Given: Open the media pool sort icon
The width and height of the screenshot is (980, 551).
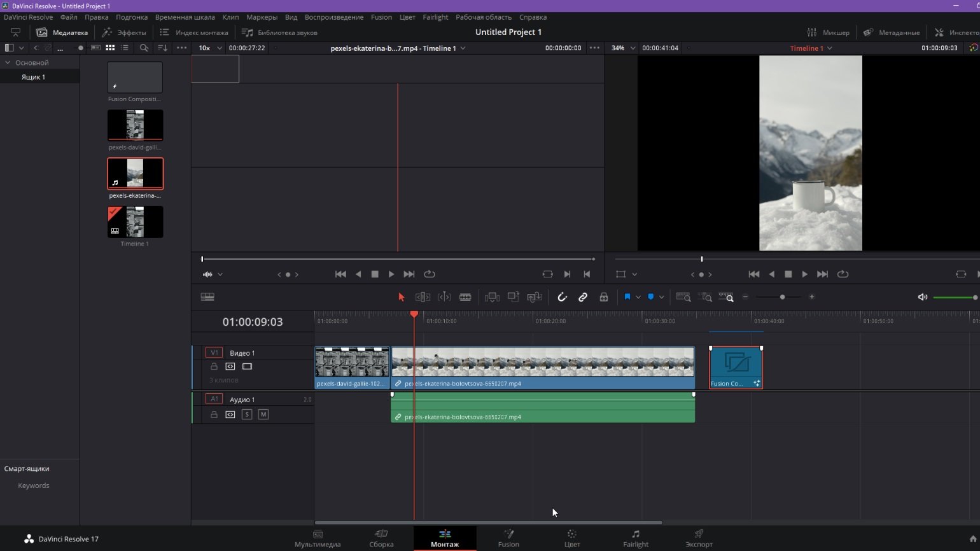Looking at the screenshot, I should 163,48.
